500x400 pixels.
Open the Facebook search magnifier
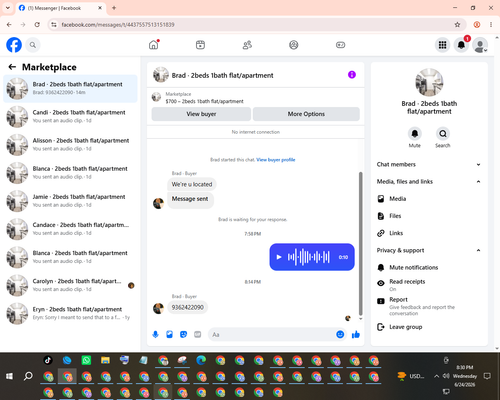(33, 45)
